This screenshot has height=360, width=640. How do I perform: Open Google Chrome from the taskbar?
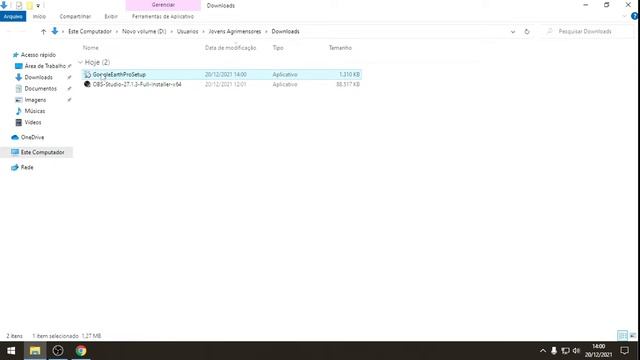tap(81, 351)
